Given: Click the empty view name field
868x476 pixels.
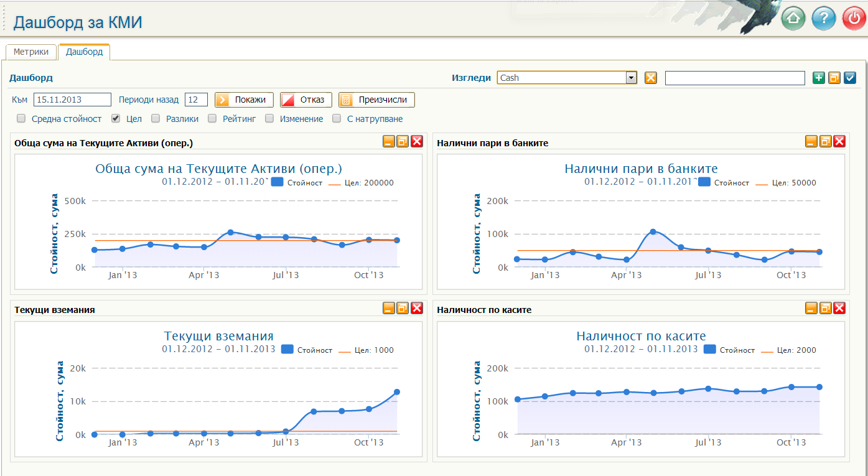Looking at the screenshot, I should pos(735,78).
